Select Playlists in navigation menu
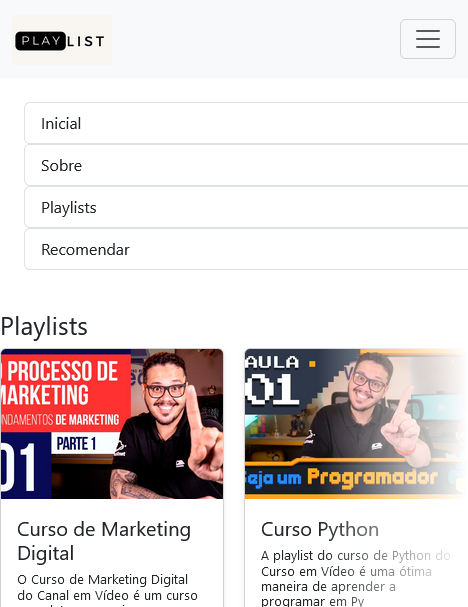Image resolution: width=468 pixels, height=607 pixels. click(246, 207)
